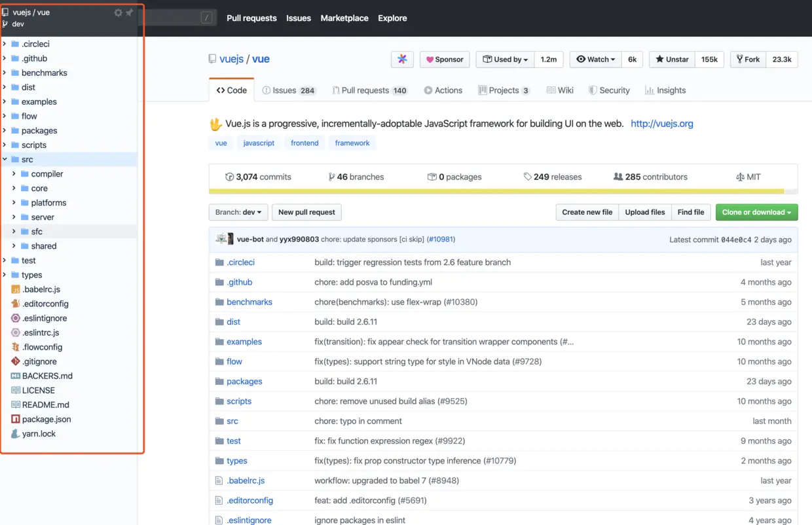
Task: Click the package.json npm icon in sidebar
Action: tap(16, 419)
